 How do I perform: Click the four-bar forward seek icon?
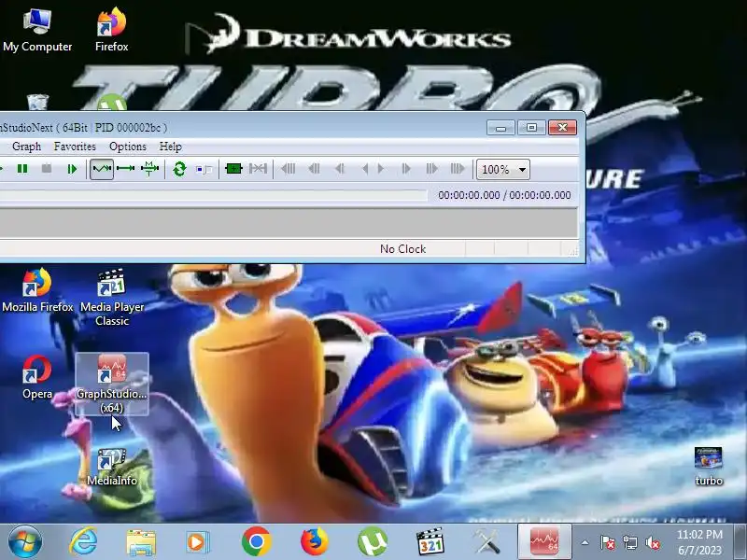pos(458,169)
